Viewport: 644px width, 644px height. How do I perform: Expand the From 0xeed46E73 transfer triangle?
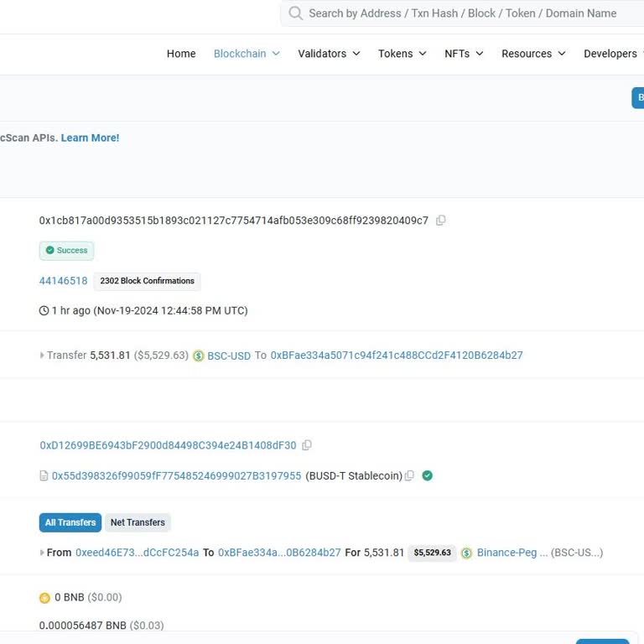(42, 553)
